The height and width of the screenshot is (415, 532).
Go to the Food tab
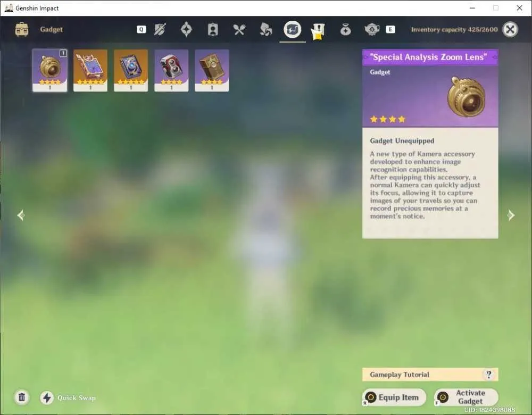pyautogui.click(x=239, y=30)
